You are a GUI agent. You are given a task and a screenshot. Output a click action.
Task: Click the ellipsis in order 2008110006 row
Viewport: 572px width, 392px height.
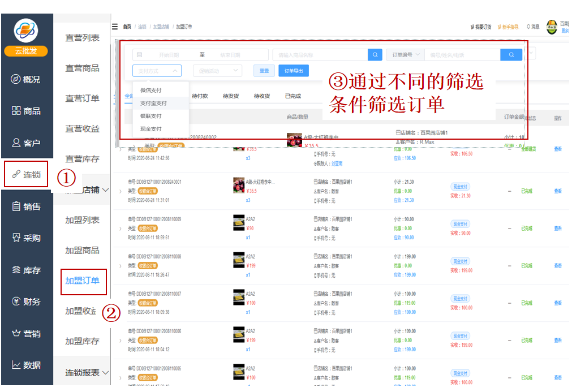pyautogui.click(x=509, y=341)
